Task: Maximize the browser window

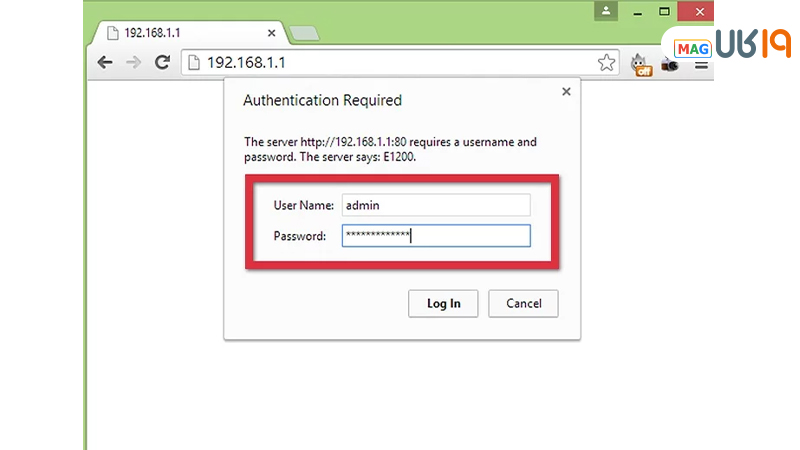Action: click(x=664, y=11)
